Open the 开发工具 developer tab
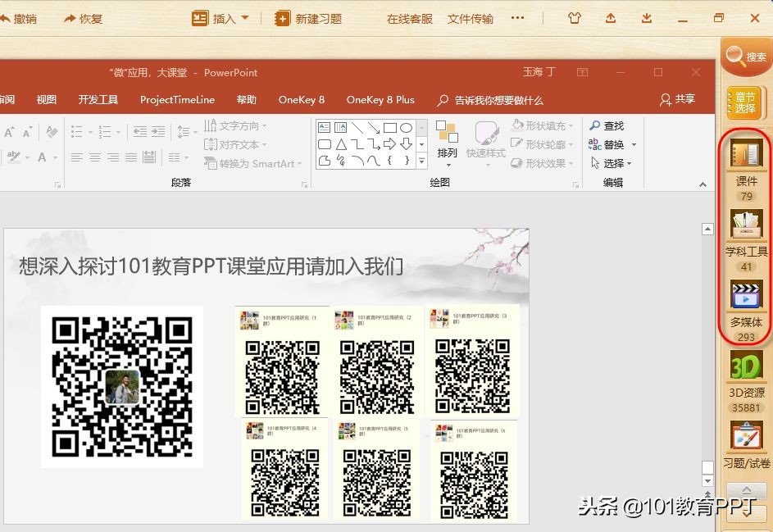This screenshot has width=773, height=532. (x=98, y=99)
